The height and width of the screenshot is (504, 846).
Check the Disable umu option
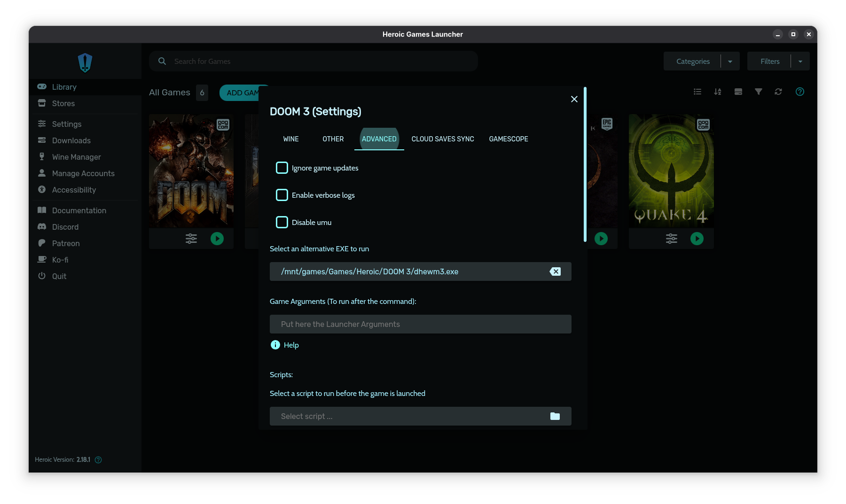pos(282,222)
